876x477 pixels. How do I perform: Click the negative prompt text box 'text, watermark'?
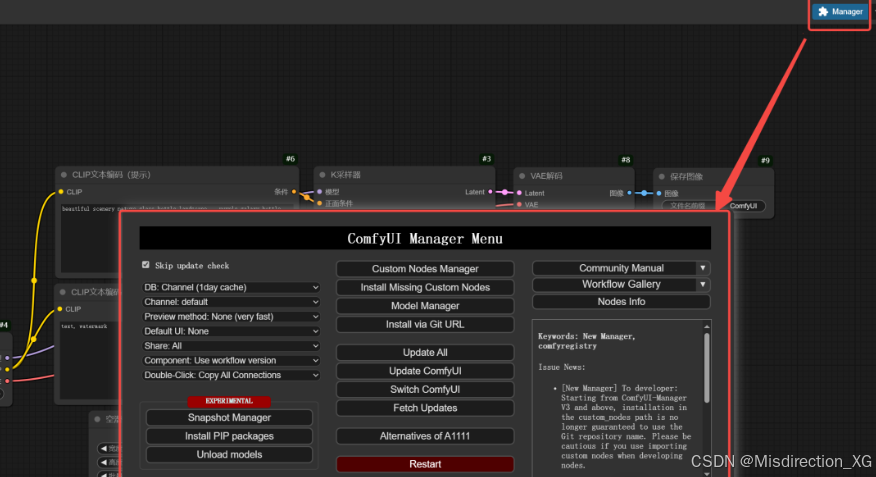tap(89, 360)
